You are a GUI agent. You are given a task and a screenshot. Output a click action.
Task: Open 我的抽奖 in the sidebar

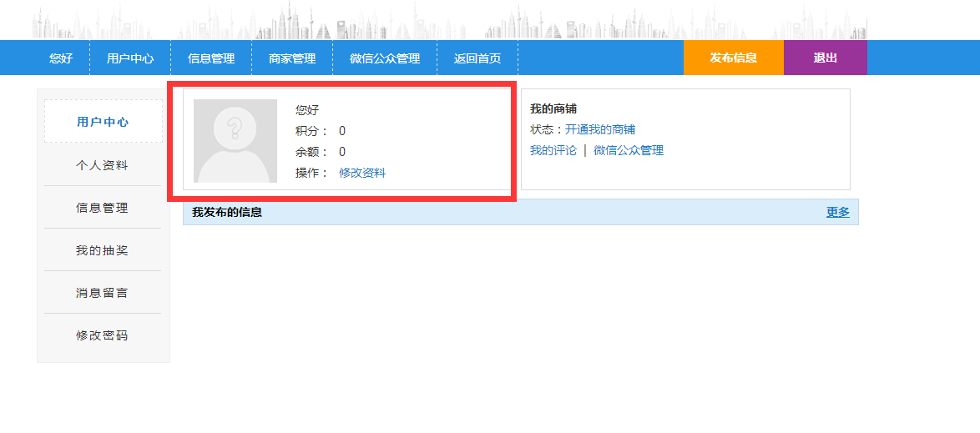pos(103,250)
